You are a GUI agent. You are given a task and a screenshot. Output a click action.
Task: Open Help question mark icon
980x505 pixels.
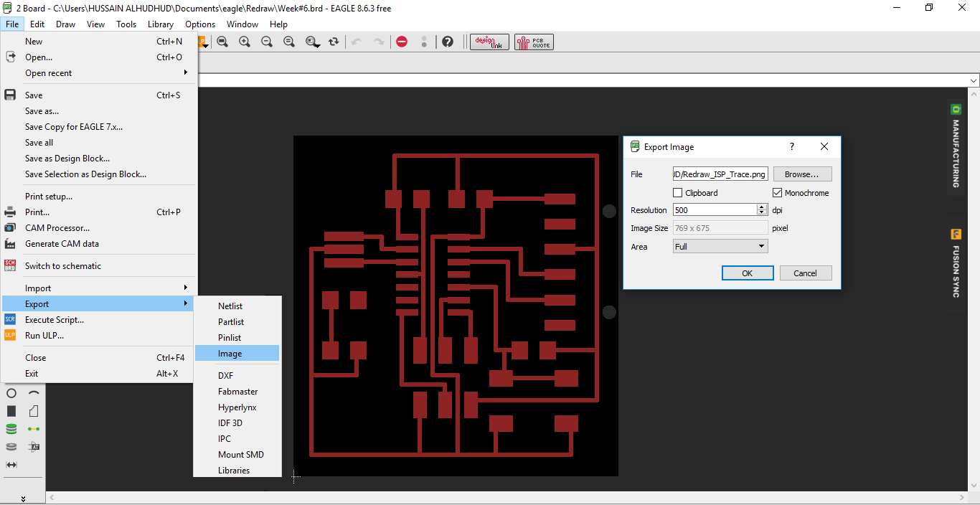click(448, 42)
